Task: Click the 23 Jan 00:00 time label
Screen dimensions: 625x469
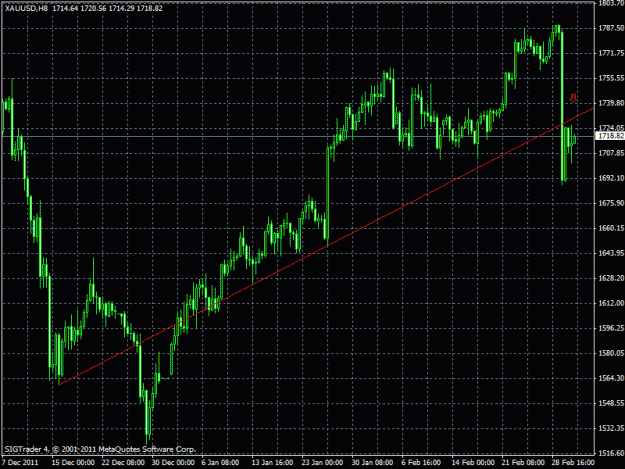Action: [323, 463]
